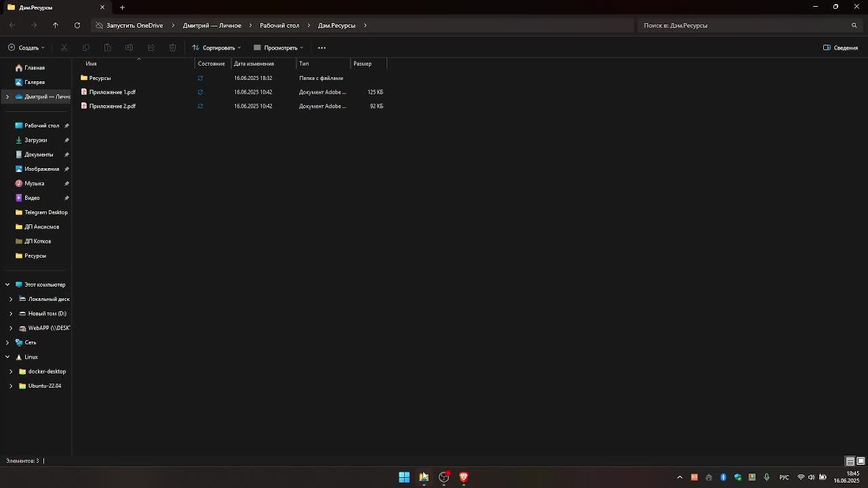The image size is (868, 488).
Task: Sort by the Состояние column header
Action: point(212,64)
